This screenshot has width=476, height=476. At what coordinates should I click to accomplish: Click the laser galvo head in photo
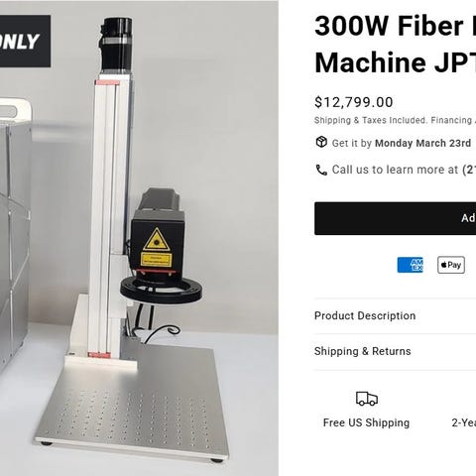(159, 238)
